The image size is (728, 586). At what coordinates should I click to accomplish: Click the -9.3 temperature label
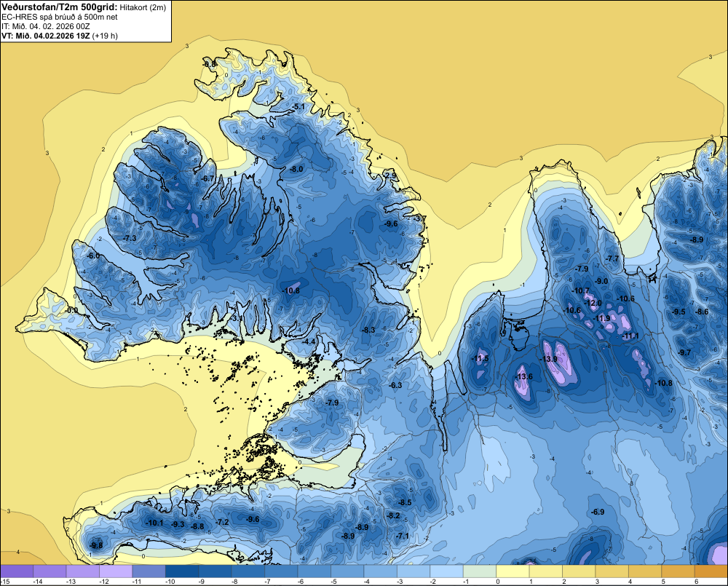(178, 525)
